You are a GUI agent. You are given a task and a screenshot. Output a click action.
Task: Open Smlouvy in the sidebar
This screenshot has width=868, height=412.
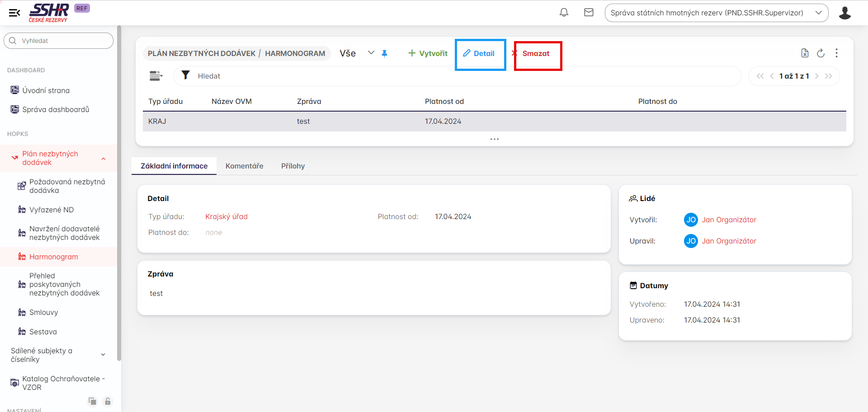pyautogui.click(x=43, y=312)
